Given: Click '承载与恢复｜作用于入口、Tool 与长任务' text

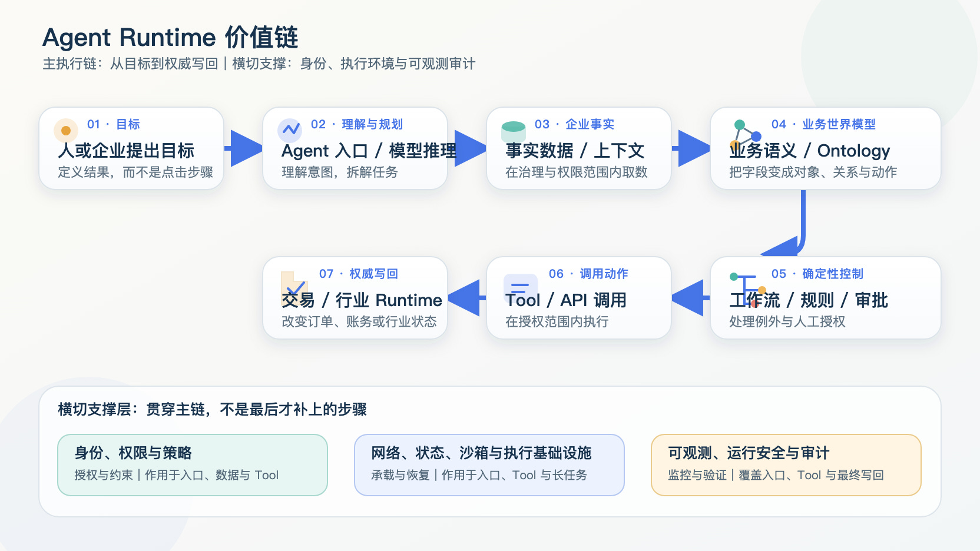Looking at the screenshot, I should (x=479, y=475).
